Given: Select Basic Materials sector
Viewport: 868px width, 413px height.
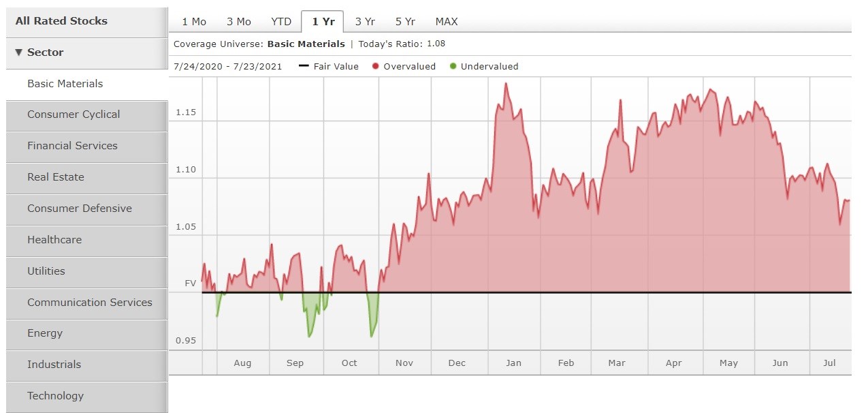Looking at the screenshot, I should (x=65, y=84).
